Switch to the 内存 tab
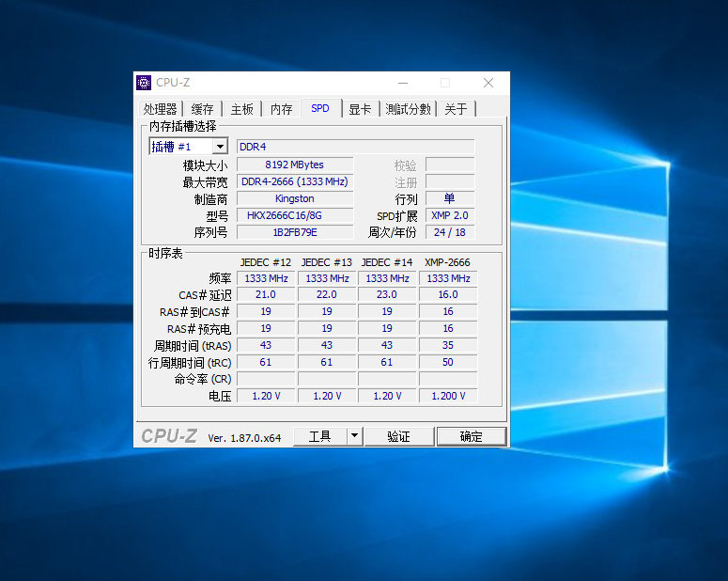This screenshot has width=728, height=581. 282,109
